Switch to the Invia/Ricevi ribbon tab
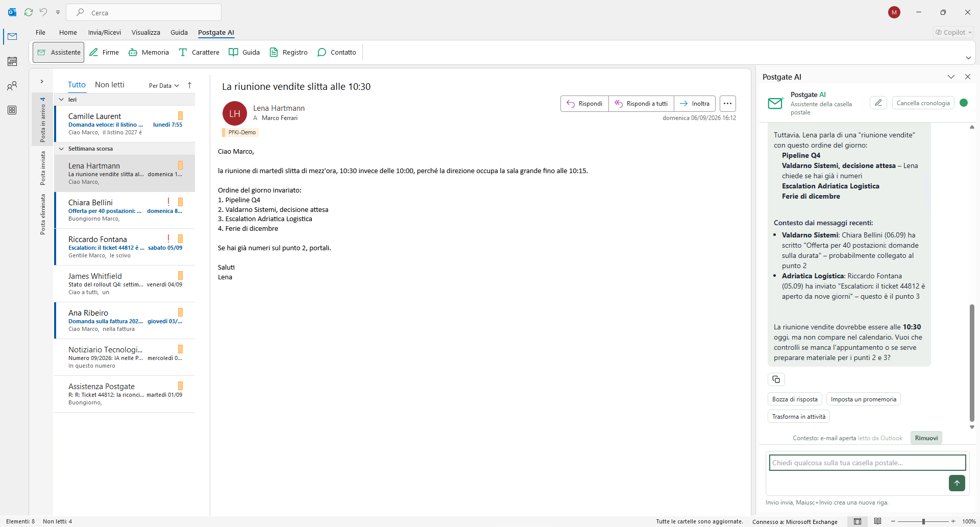Viewport: 980px width, 527px height. point(105,32)
